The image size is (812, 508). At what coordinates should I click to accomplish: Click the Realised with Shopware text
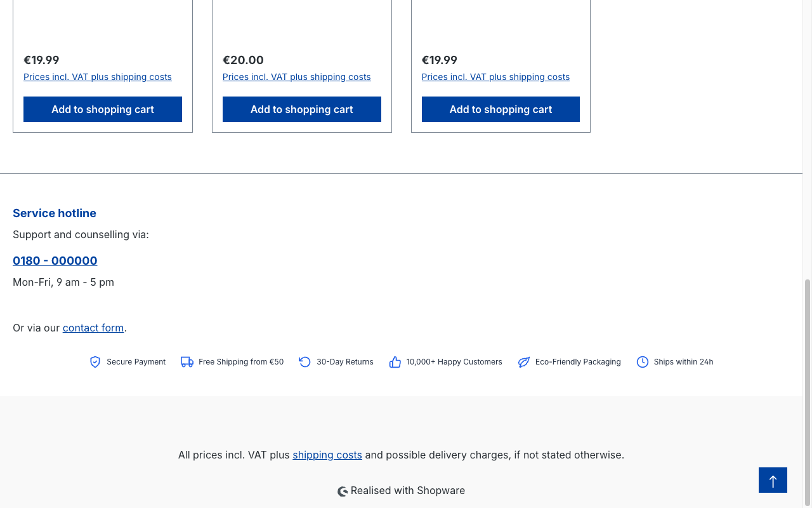(x=408, y=490)
